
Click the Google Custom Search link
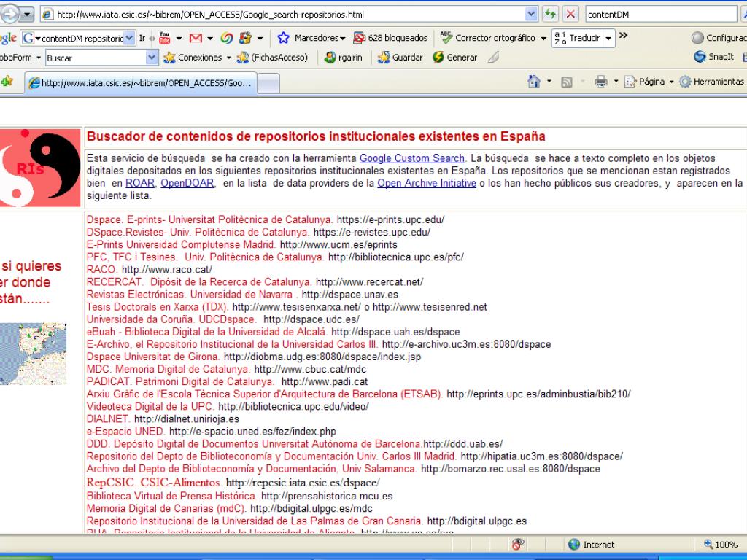point(411,158)
